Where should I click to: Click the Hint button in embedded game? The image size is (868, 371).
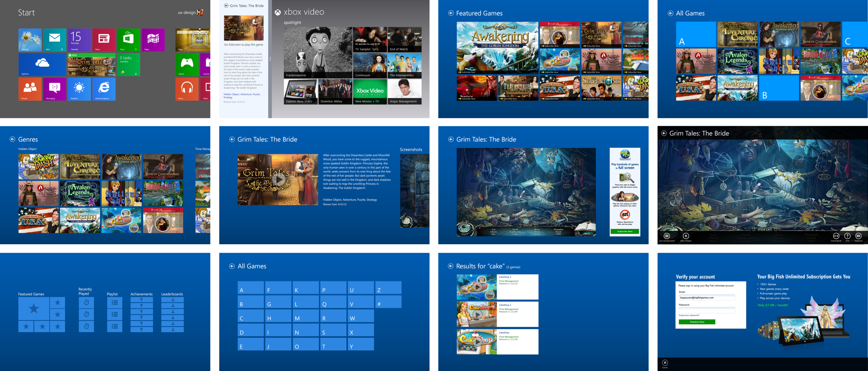[x=464, y=231]
